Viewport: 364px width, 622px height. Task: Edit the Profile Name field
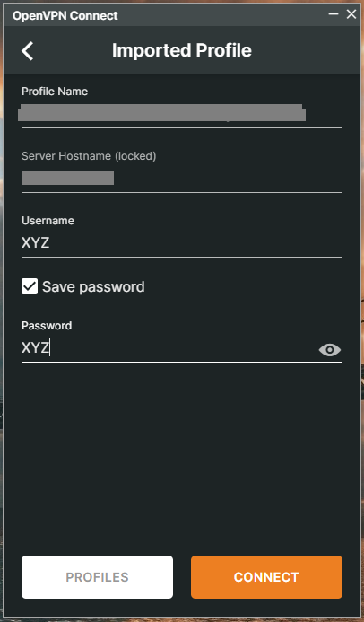pyautogui.click(x=182, y=113)
